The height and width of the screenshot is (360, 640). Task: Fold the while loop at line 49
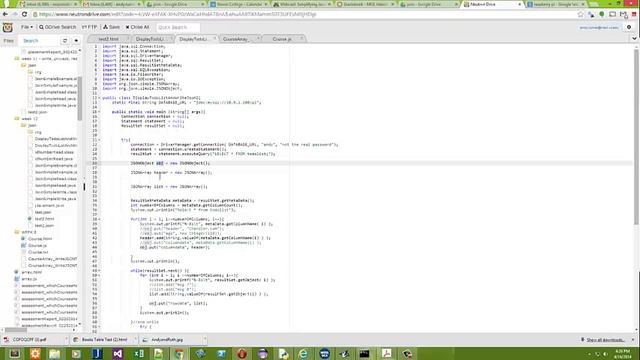[x=99, y=271]
